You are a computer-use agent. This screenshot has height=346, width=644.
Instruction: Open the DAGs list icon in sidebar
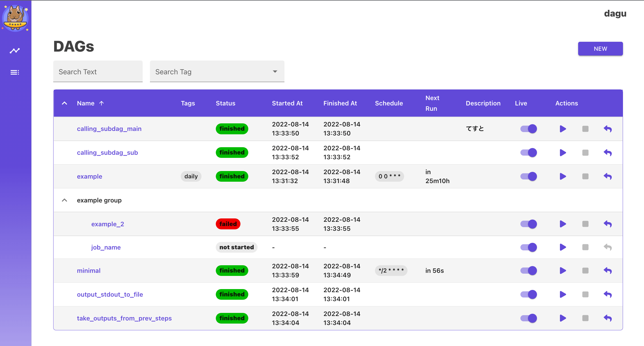point(15,72)
